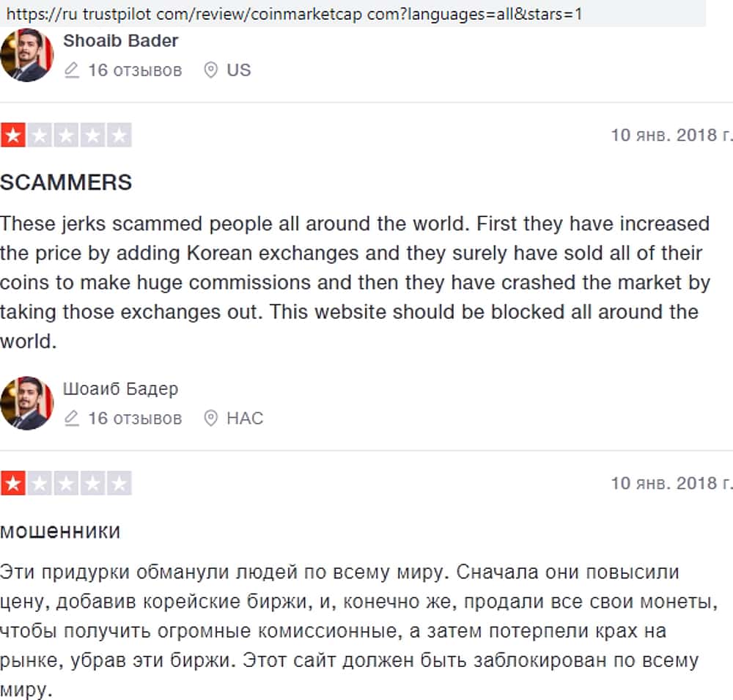
Task: Click the last gray star above мошенники
Action: 119,484
